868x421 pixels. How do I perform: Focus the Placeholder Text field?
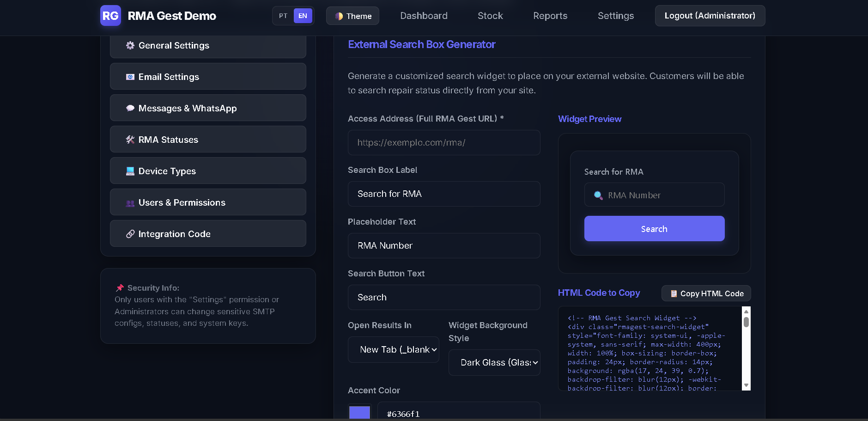click(x=444, y=246)
